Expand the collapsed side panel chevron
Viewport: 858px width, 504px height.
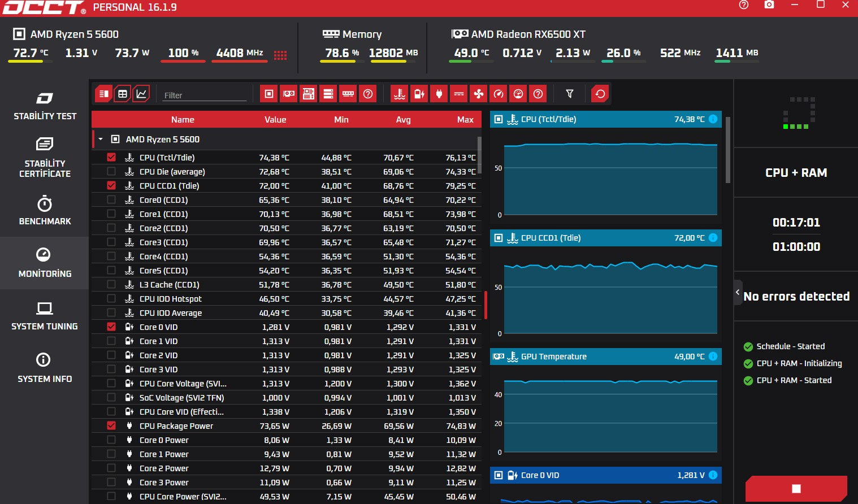[738, 292]
